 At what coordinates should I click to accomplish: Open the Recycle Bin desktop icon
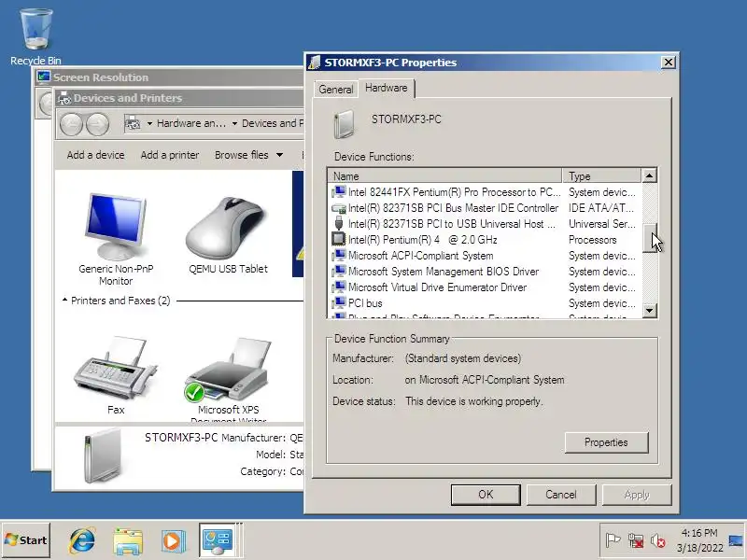pos(35,30)
